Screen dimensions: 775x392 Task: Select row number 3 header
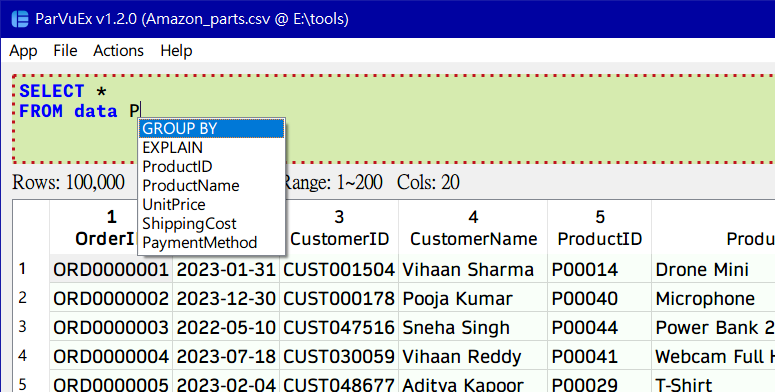coord(31,327)
